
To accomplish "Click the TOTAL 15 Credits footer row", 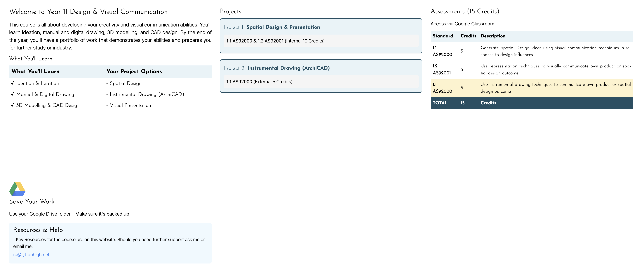I will 532,103.
